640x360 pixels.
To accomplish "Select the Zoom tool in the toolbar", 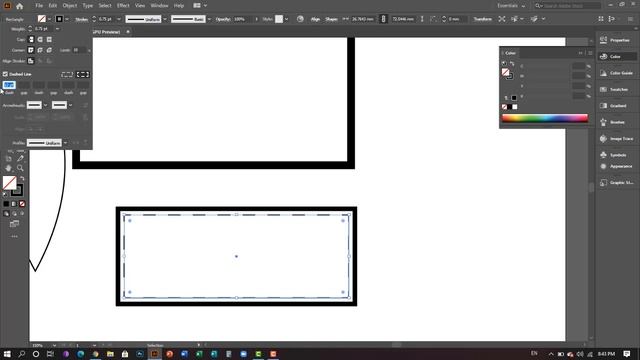I will (20, 168).
